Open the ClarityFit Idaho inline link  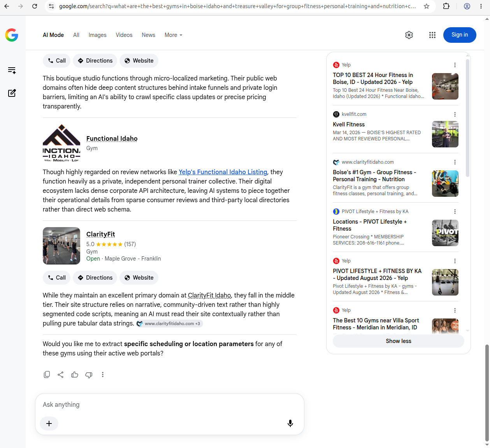pos(209,295)
